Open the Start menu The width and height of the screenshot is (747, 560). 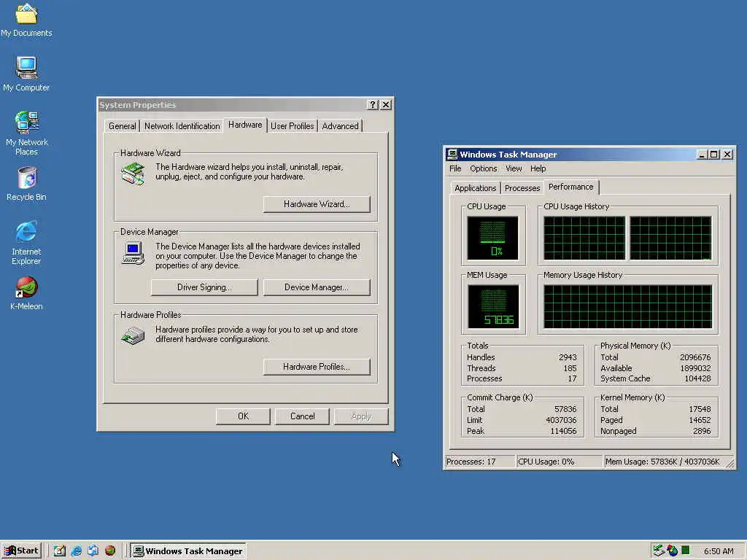coord(21,551)
